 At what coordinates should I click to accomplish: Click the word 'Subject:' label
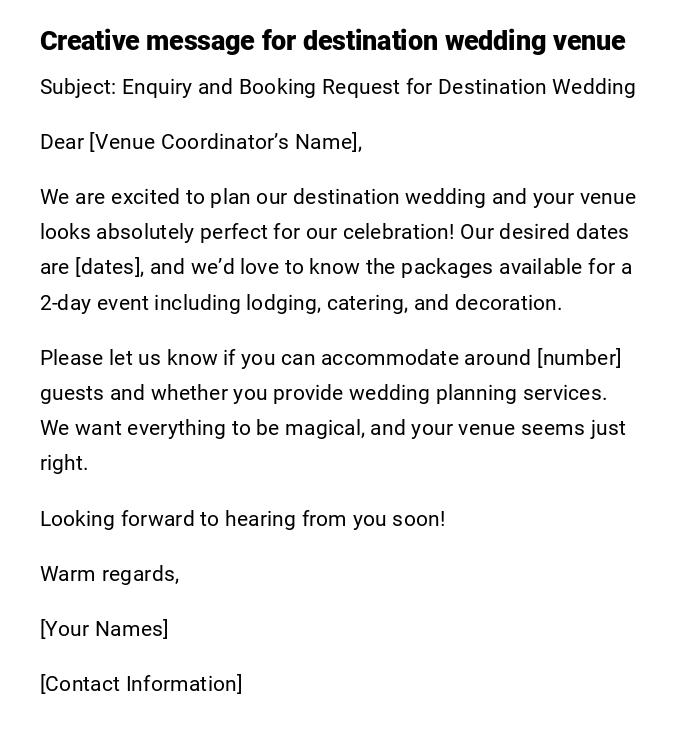(x=78, y=87)
